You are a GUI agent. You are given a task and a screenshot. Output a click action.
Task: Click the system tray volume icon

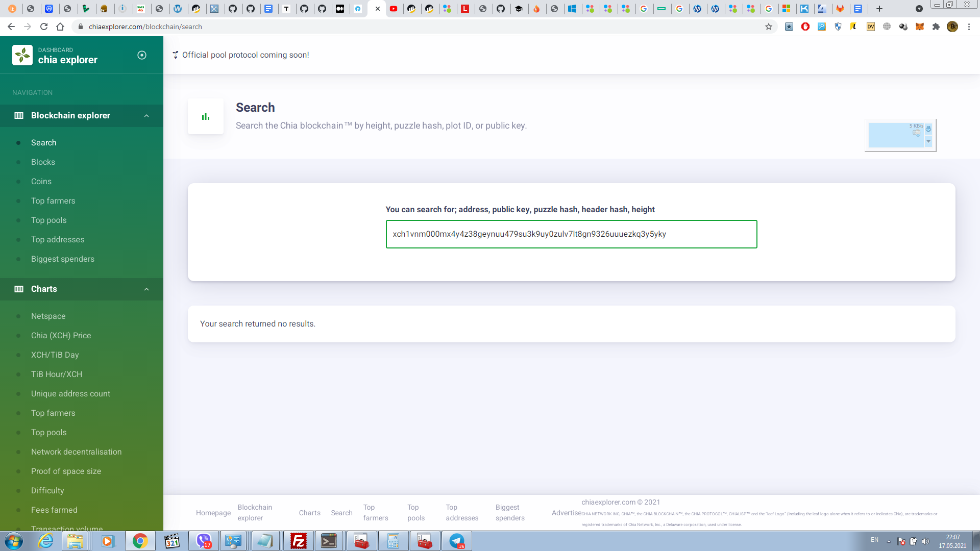click(925, 541)
